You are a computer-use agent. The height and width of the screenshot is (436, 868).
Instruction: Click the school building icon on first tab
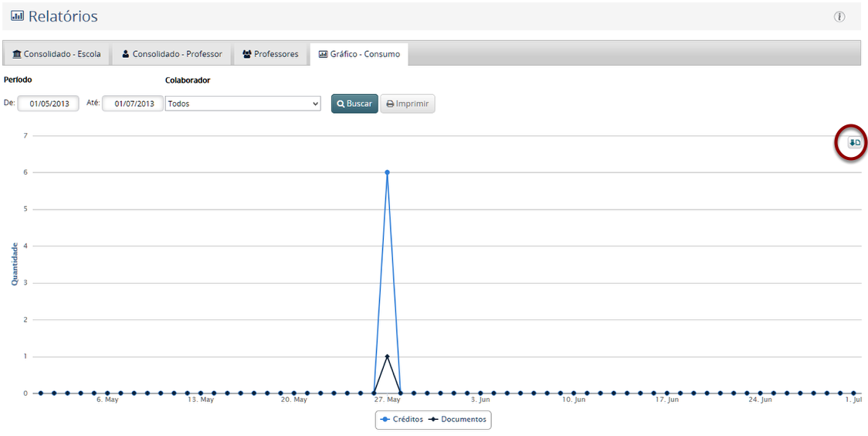(x=17, y=54)
